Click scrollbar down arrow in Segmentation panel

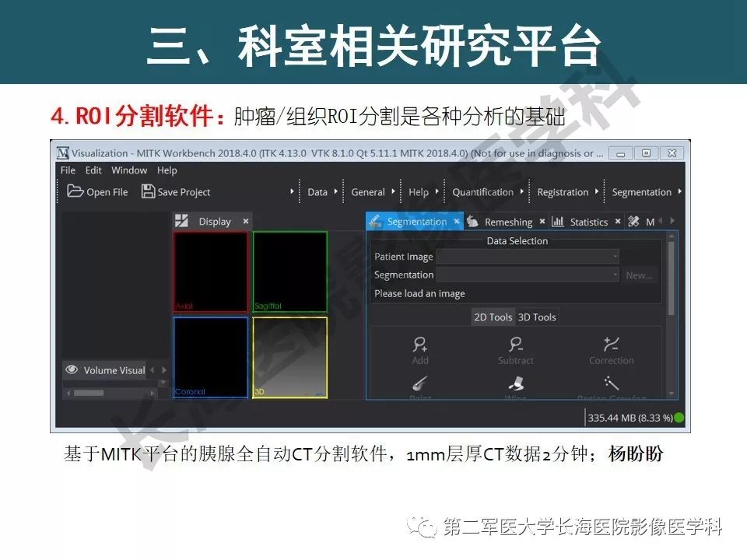pyautogui.click(x=672, y=394)
